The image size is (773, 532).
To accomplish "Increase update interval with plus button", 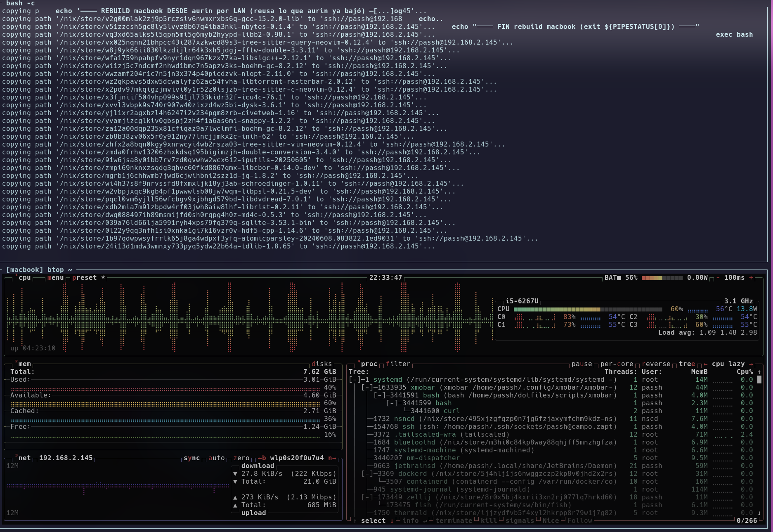I will coord(751,278).
